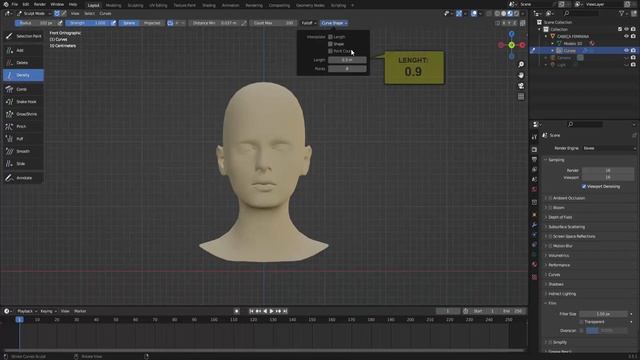
Task: Enable the Ambient Occlusion checkbox
Action: click(550, 198)
